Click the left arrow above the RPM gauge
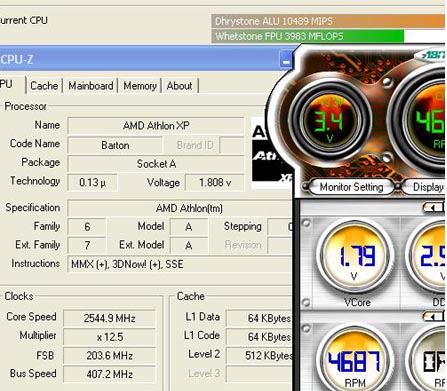Screen dimensions: 447x391 [432, 316]
